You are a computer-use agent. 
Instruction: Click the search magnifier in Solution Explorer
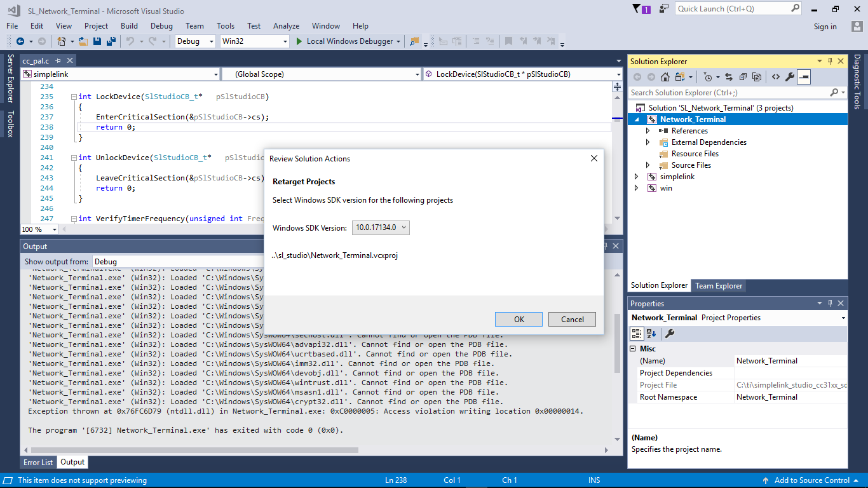pos(834,93)
